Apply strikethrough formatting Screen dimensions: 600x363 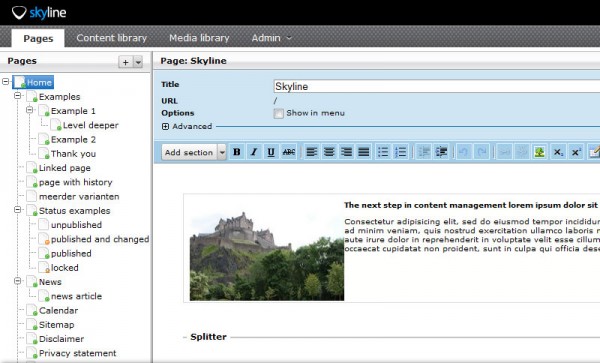[289, 152]
